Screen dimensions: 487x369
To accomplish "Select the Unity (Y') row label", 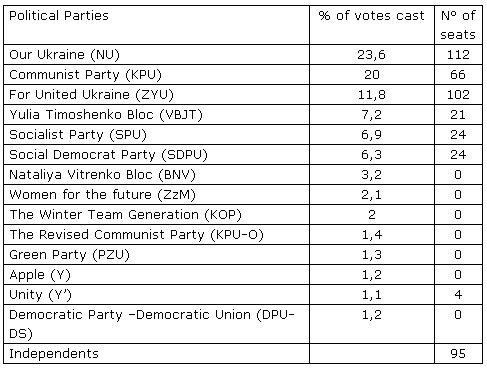I will click(156, 295).
